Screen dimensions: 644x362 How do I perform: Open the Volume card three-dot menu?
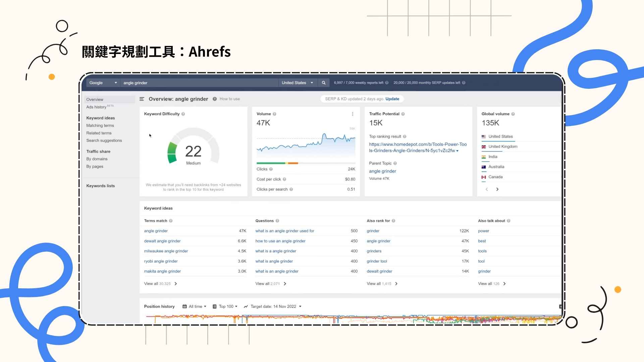pos(353,114)
